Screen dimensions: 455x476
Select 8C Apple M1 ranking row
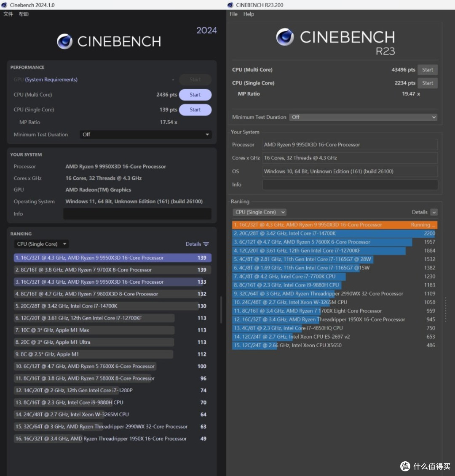coord(112,354)
